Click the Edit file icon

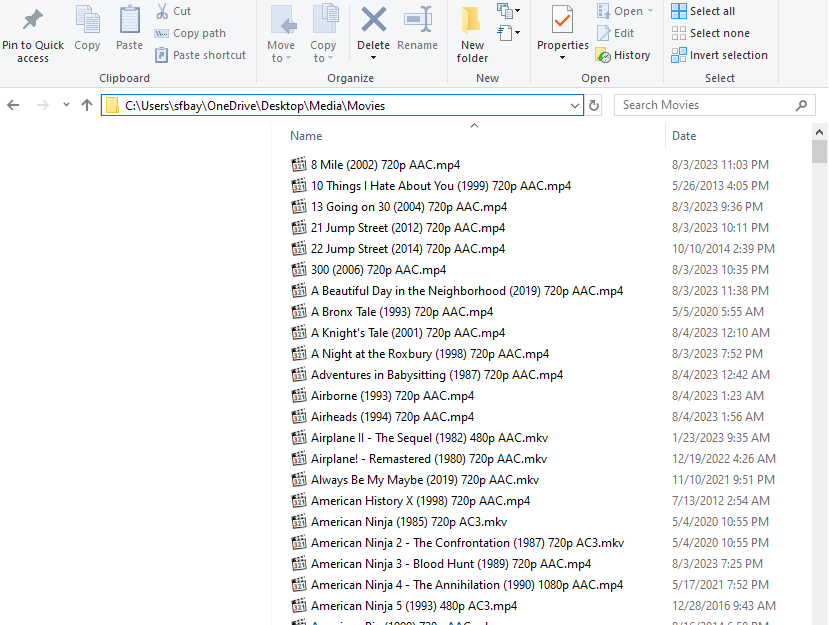click(603, 33)
